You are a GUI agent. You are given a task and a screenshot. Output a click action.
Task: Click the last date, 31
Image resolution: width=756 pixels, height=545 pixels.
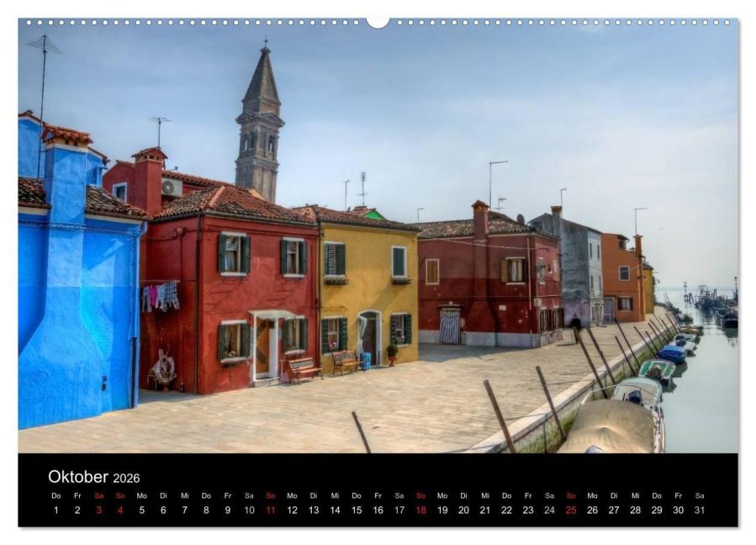[x=700, y=510]
